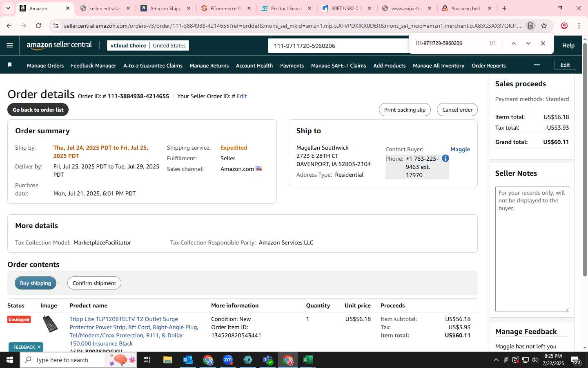View site information icon in the address bar
588x368 pixels.
tap(56, 26)
